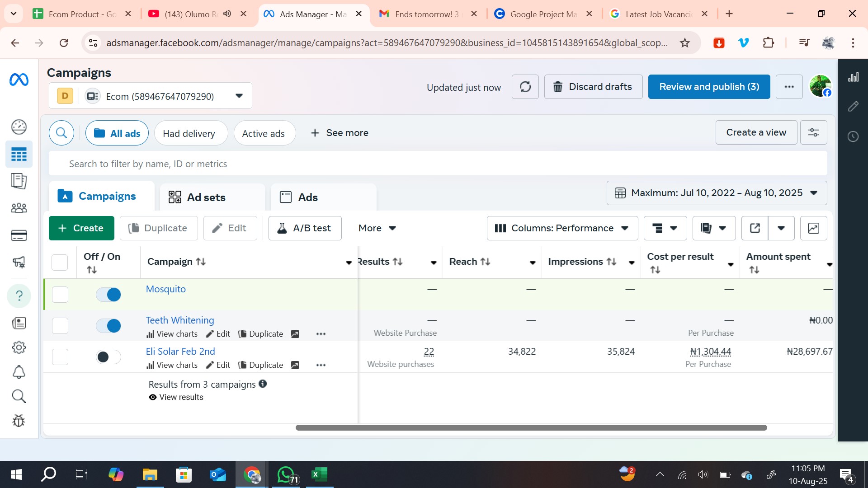This screenshot has height=488, width=868.
Task: Select Active ads filter view
Action: (x=264, y=133)
